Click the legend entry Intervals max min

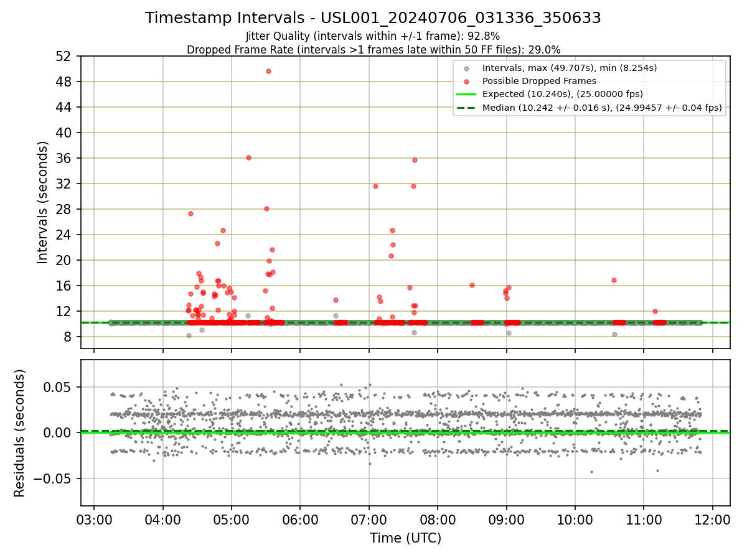tap(570, 68)
